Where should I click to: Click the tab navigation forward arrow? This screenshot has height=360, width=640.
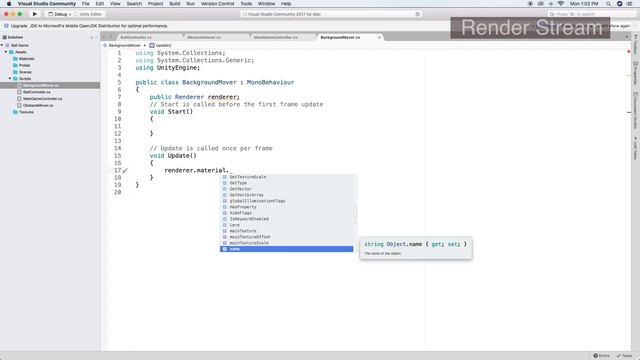click(x=110, y=37)
